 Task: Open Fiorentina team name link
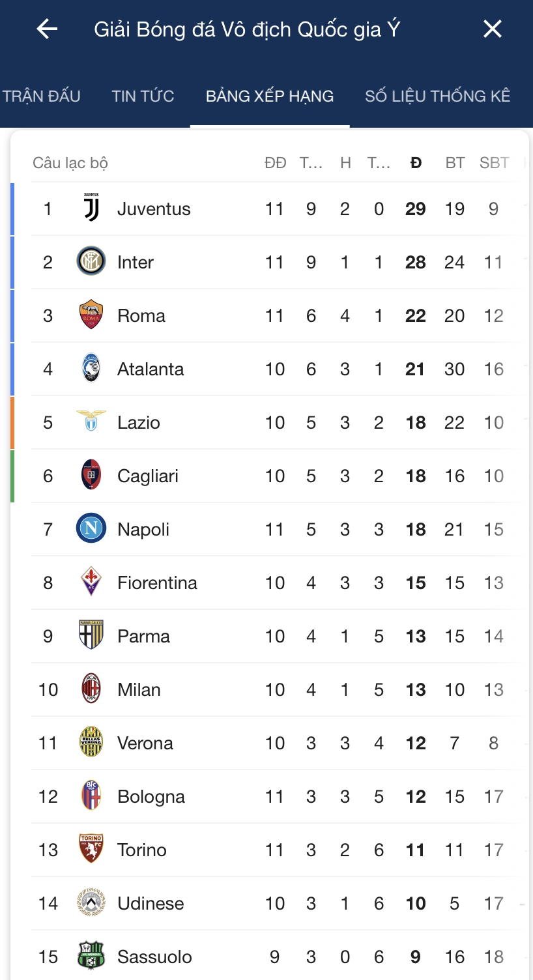(157, 583)
